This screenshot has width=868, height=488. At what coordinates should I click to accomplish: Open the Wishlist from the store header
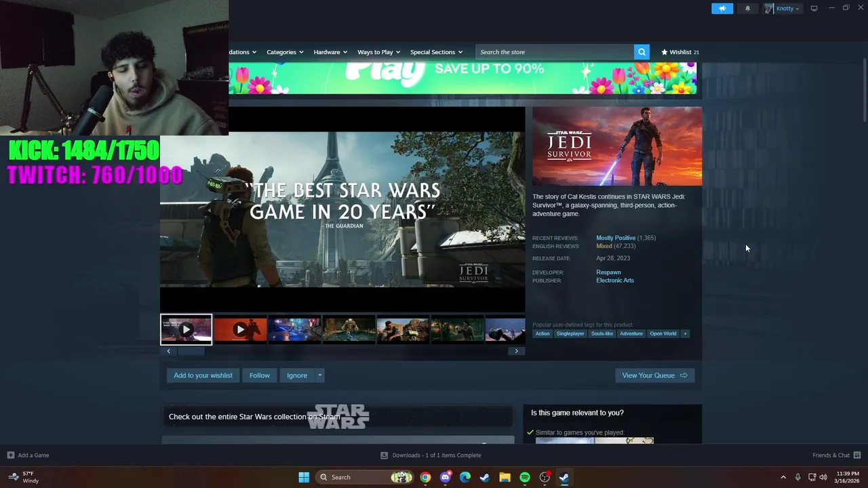(x=680, y=52)
